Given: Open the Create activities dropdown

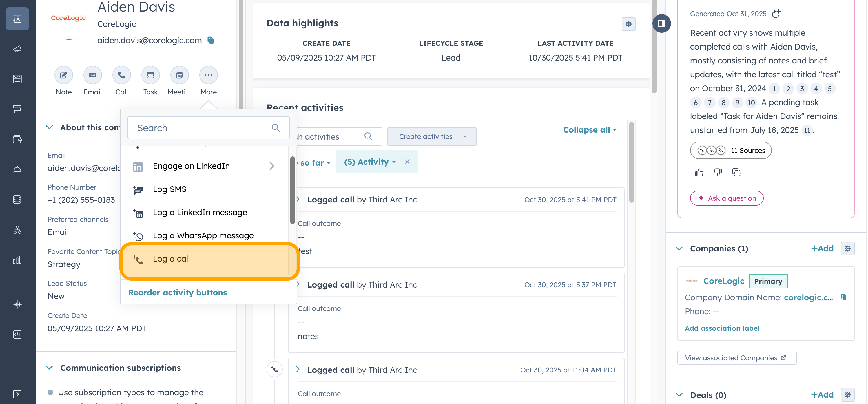Looking at the screenshot, I should point(432,136).
